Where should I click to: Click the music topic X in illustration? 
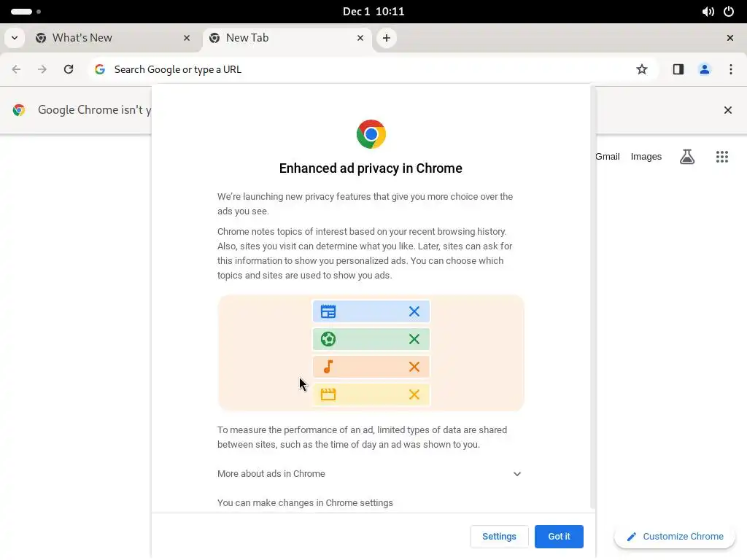[414, 367]
